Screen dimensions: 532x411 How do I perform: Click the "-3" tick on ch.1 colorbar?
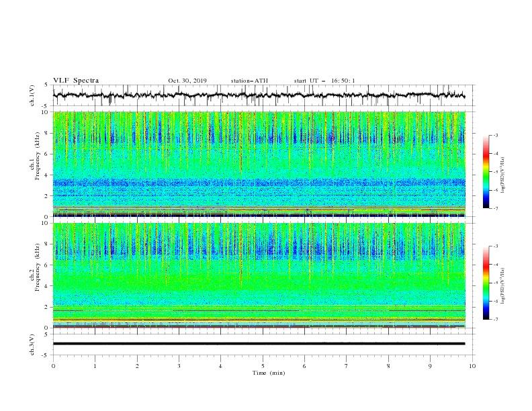495,135
